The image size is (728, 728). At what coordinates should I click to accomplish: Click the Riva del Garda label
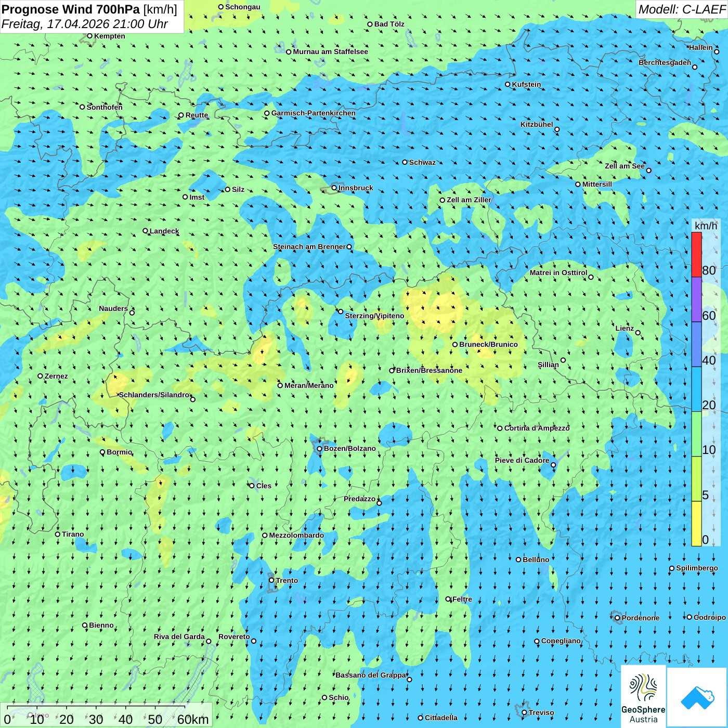click(179, 636)
